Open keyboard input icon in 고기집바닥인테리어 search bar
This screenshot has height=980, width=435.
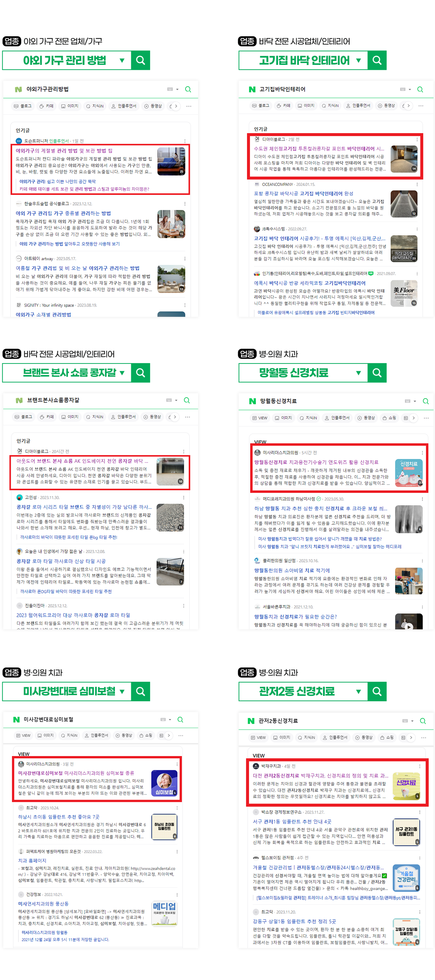coord(403,89)
